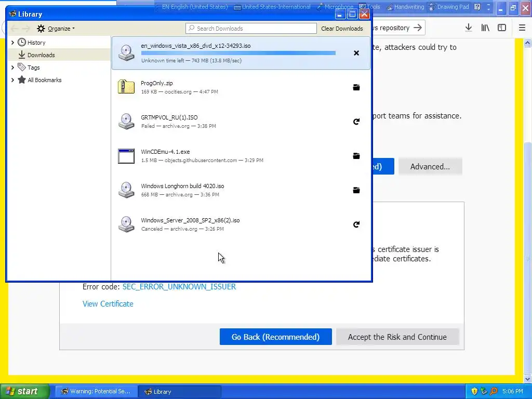Click Drawing Pad in the language bar
Image resolution: width=532 pixels, height=399 pixels.
449,7
